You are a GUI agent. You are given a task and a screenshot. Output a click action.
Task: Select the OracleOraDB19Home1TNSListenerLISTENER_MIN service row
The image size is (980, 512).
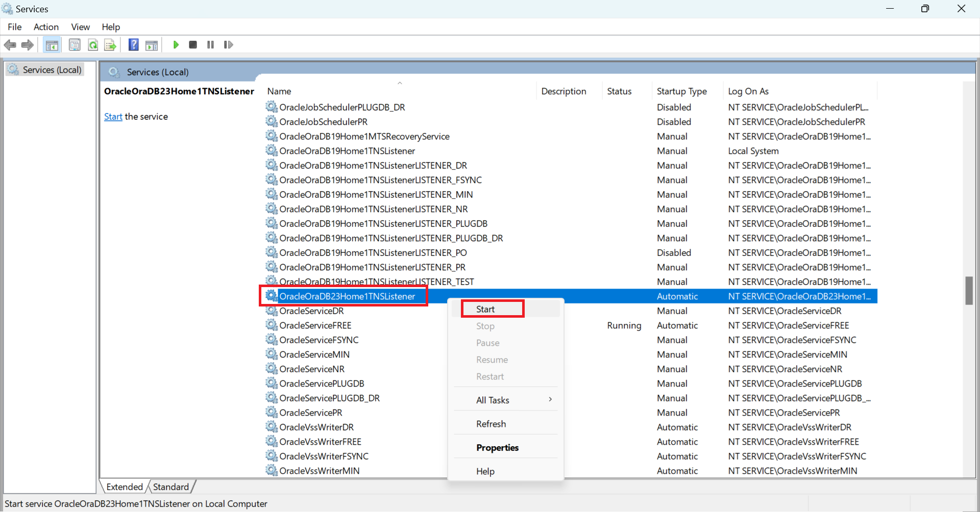point(571,194)
